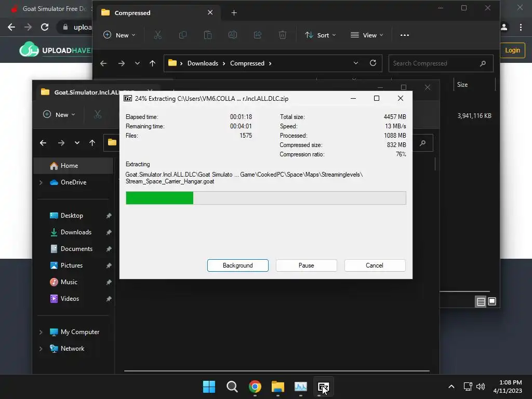The width and height of the screenshot is (532, 399).
Task: Go back in Compressed window navigation
Action: (x=103, y=63)
